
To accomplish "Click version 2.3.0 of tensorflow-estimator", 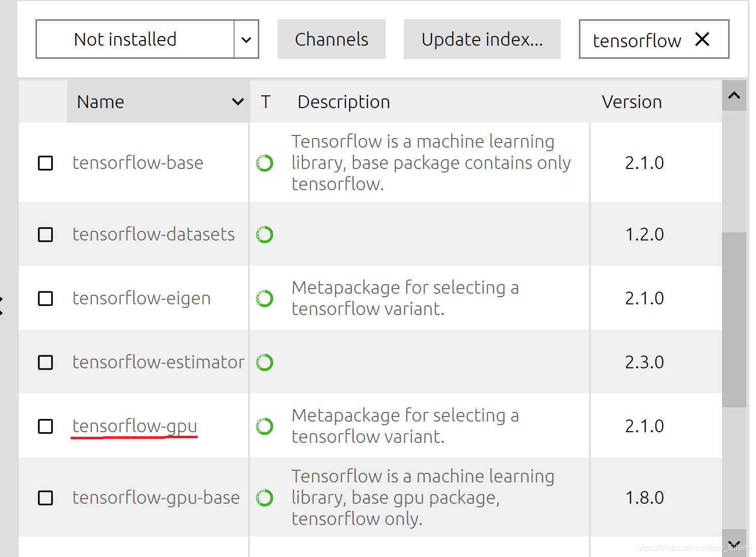I will (x=644, y=362).
